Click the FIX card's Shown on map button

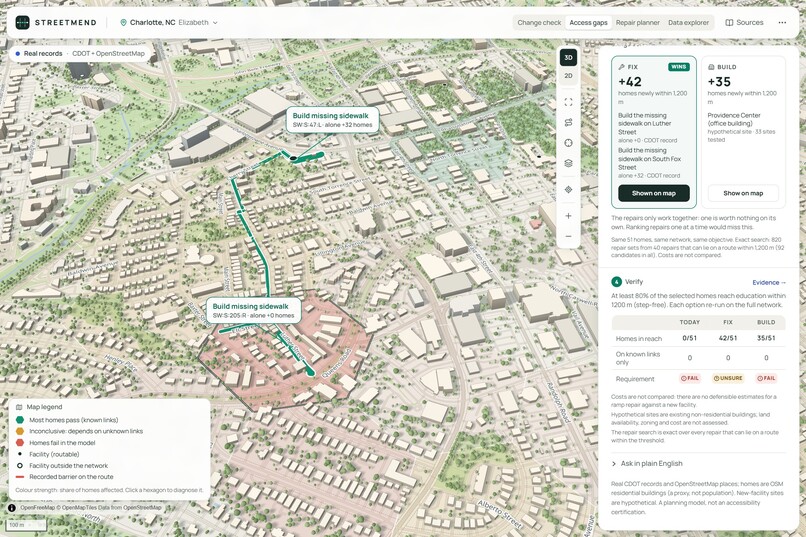pos(653,193)
